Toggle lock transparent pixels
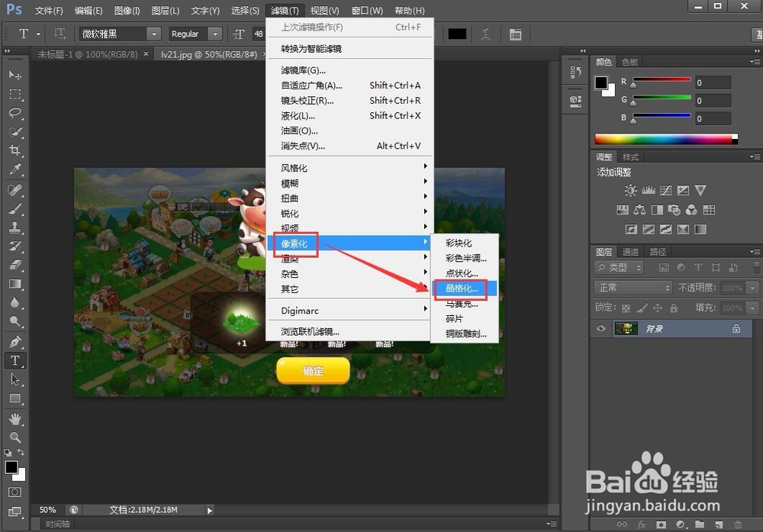Image resolution: width=763 pixels, height=532 pixels. pyautogui.click(x=626, y=308)
